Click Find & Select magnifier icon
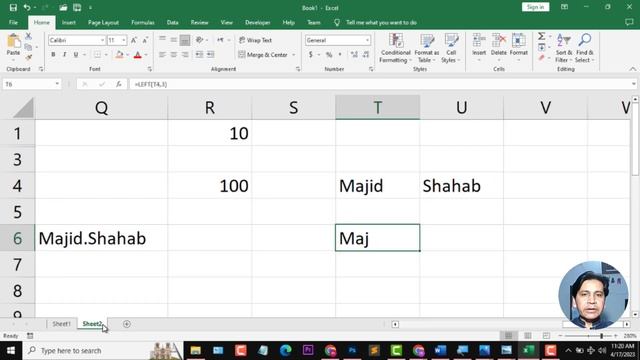 [585, 40]
